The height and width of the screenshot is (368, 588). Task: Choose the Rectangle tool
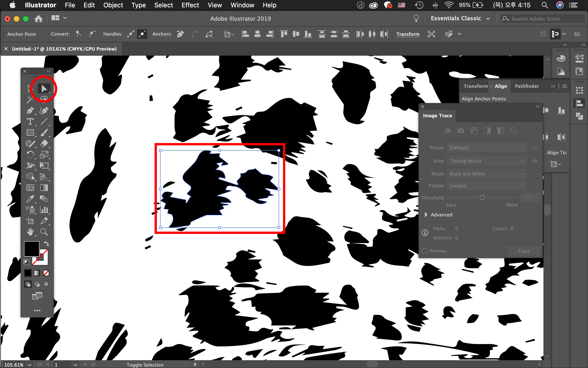point(30,133)
